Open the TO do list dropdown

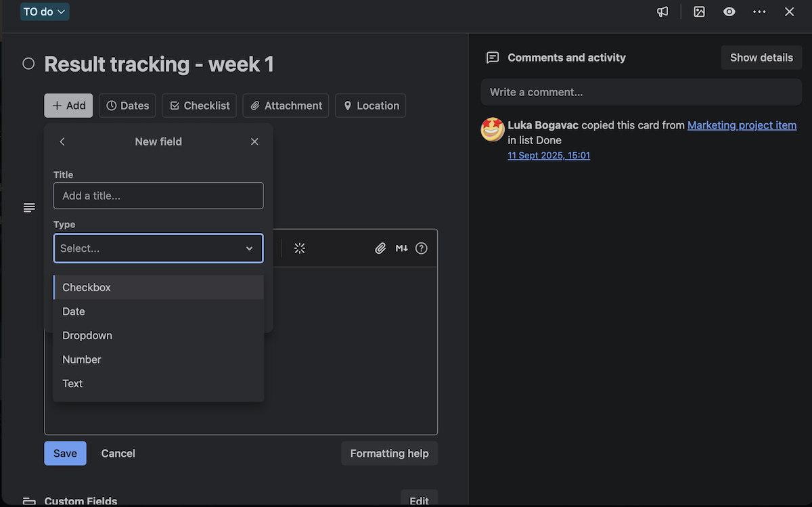pos(45,12)
